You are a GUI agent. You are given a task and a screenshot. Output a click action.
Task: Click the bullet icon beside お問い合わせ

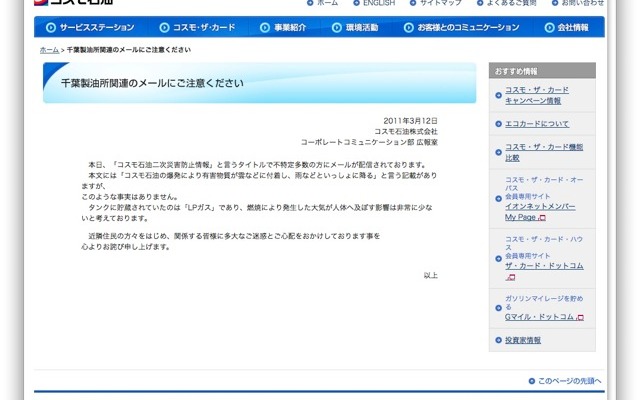tap(555, 3)
